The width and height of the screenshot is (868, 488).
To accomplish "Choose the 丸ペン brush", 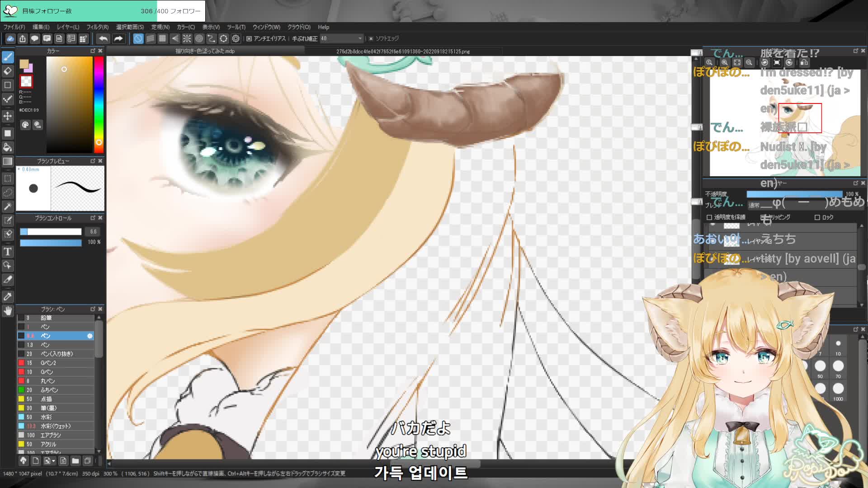I will (x=56, y=381).
